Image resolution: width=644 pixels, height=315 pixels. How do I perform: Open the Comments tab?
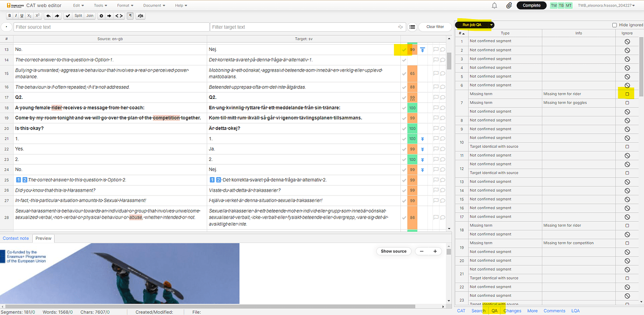554,311
